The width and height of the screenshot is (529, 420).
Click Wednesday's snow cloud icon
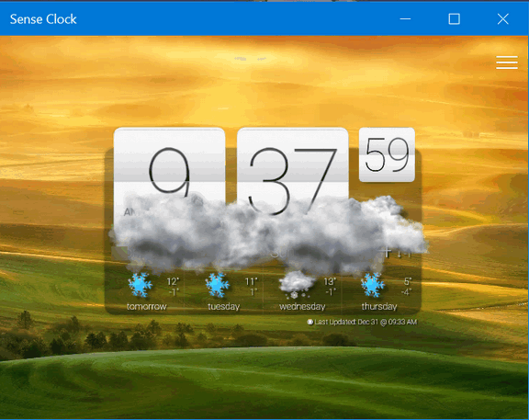click(297, 285)
